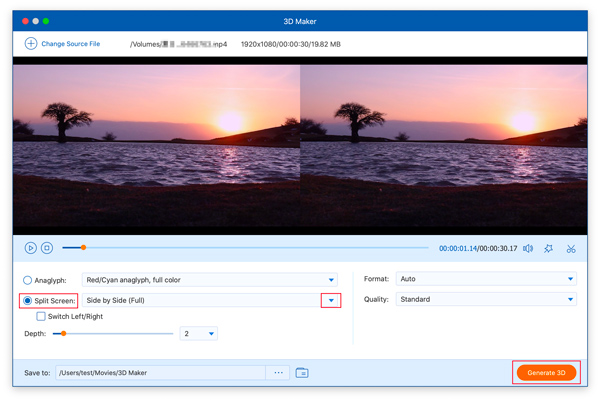Image resolution: width=600 pixels, height=401 pixels.
Task: Open the scissors cut tool
Action: click(571, 248)
